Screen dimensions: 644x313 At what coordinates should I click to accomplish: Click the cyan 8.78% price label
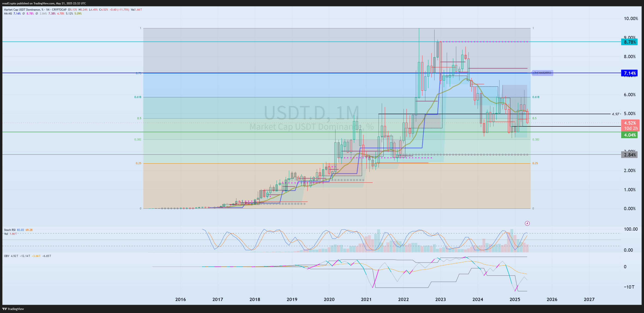click(x=629, y=42)
